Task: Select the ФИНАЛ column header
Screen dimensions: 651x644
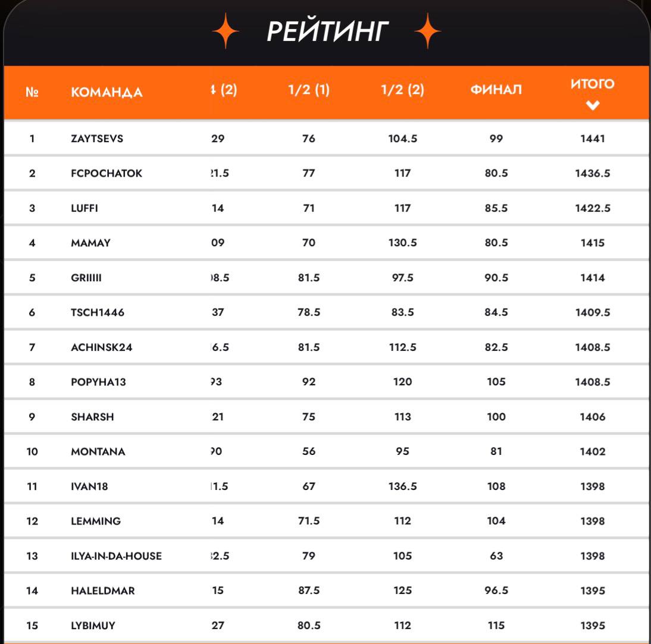Action: (496, 90)
